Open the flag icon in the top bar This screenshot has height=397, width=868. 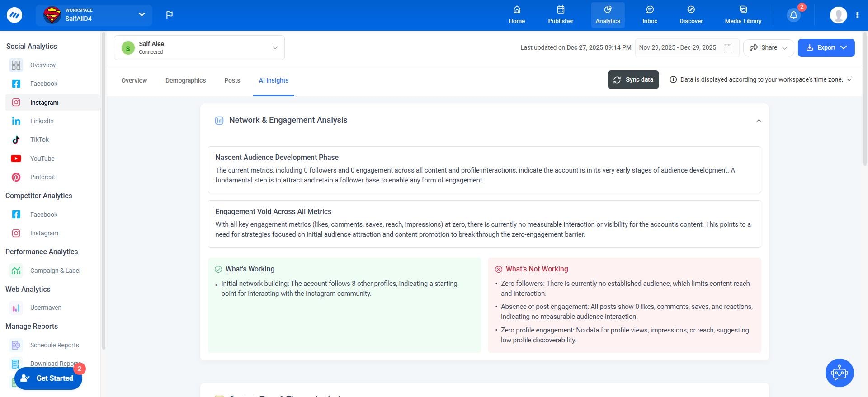pyautogui.click(x=170, y=15)
